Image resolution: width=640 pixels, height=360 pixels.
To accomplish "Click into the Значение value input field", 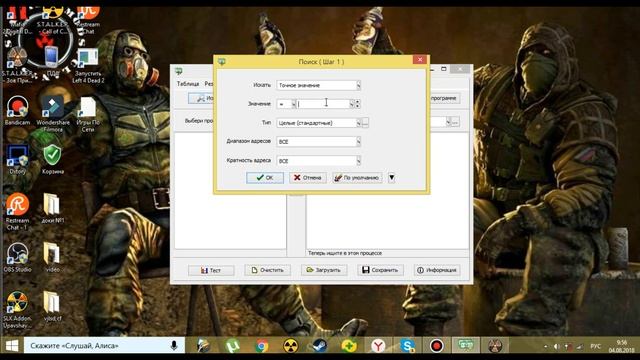I will pos(322,104).
